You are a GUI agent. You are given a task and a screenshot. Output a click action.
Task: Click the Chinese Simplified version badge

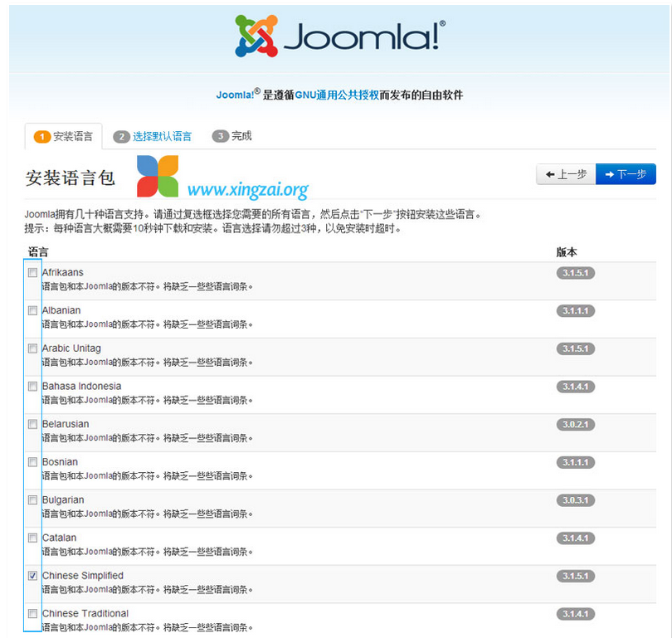(575, 576)
